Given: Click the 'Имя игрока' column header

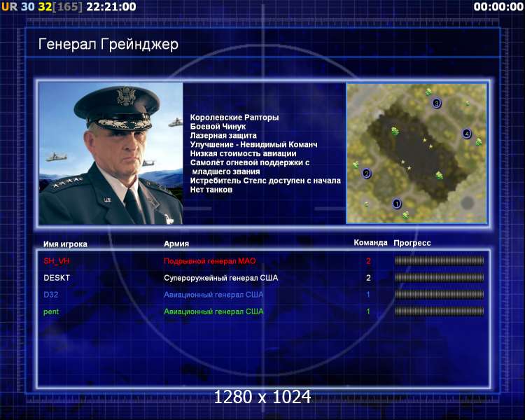Looking at the screenshot, I should 65,244.
